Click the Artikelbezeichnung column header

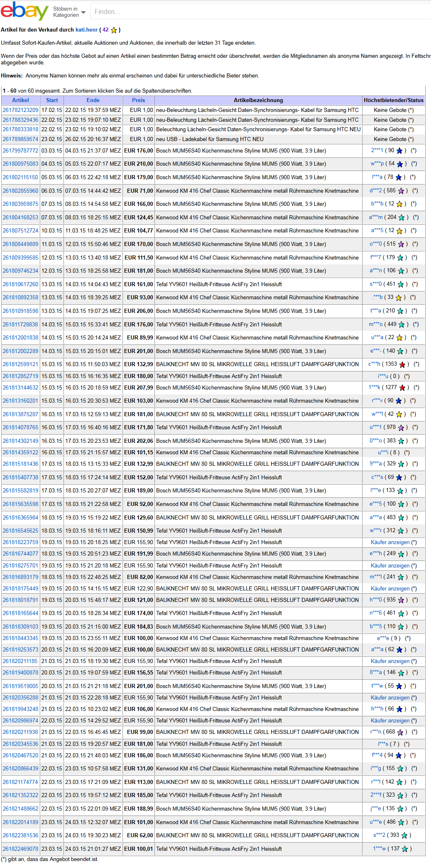tap(258, 100)
